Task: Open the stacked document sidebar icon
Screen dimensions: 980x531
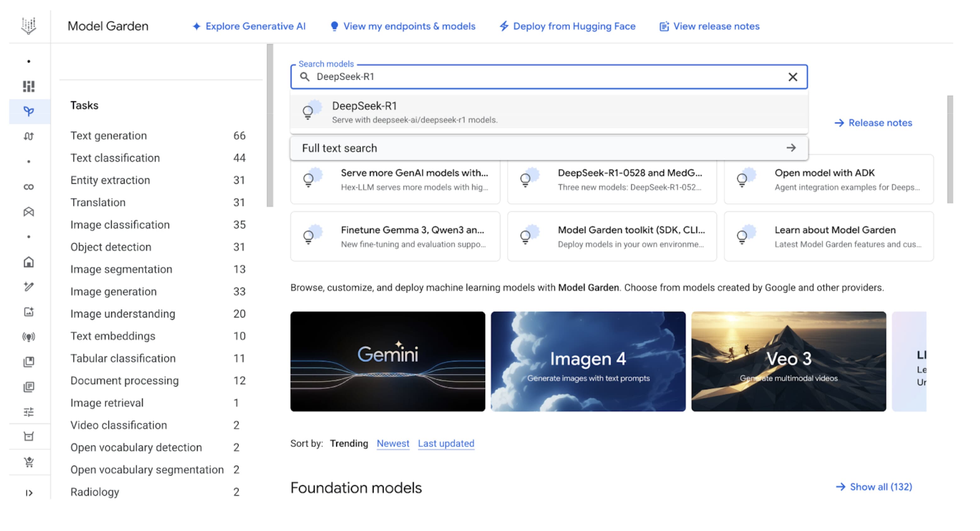Action: coord(29,387)
